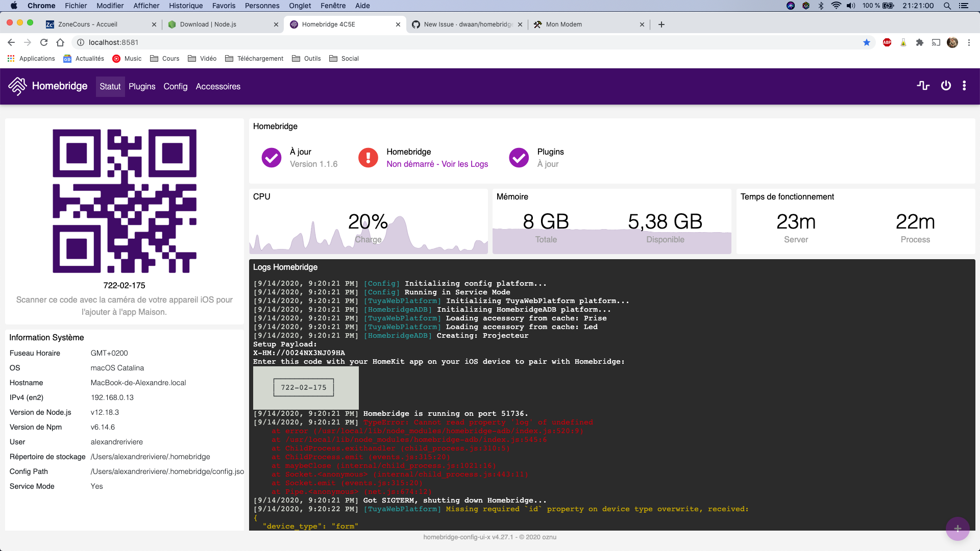Viewport: 980px width, 551px height.
Task: Switch to the ZoneCours - Accueil tab
Action: pyautogui.click(x=101, y=24)
